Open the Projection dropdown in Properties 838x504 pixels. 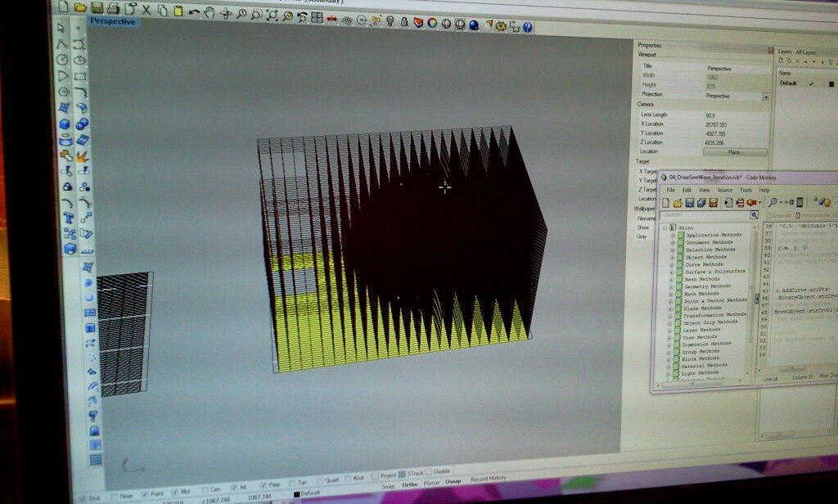click(766, 97)
